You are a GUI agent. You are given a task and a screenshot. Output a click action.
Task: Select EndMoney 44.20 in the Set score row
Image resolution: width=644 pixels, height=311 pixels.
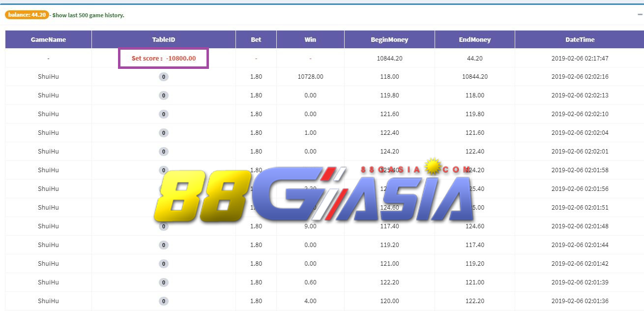[x=475, y=58]
